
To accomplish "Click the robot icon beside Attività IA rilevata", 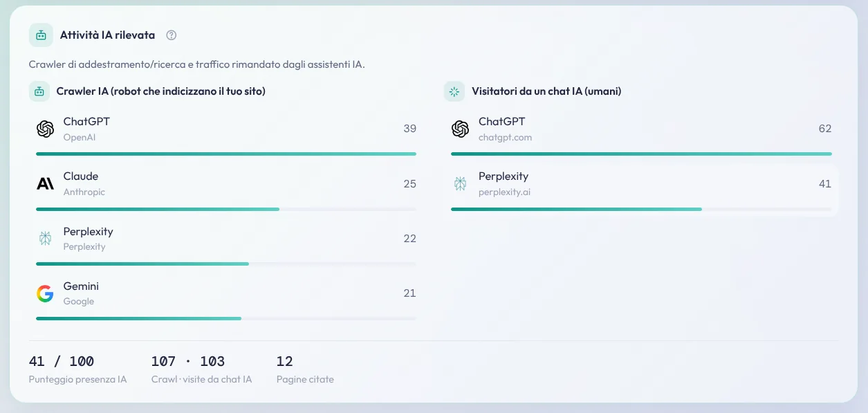I will pos(41,35).
